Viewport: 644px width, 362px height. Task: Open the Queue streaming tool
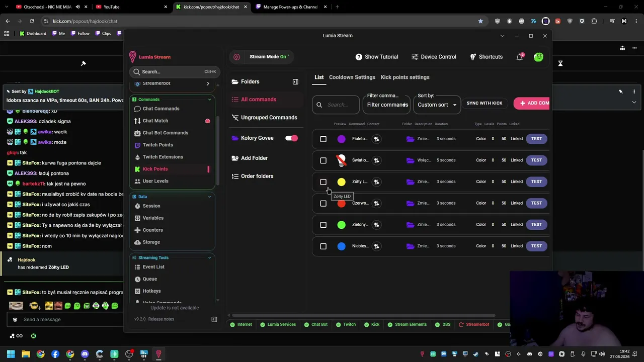tap(149, 279)
